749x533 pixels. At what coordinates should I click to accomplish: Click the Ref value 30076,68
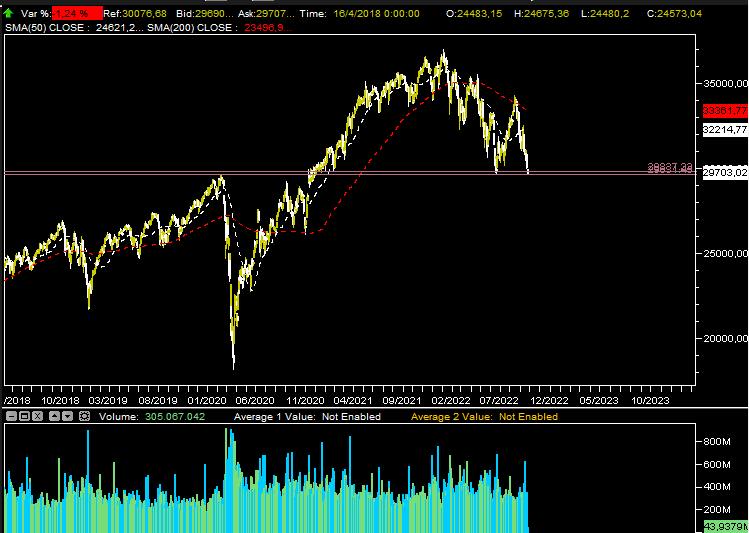tap(144, 14)
